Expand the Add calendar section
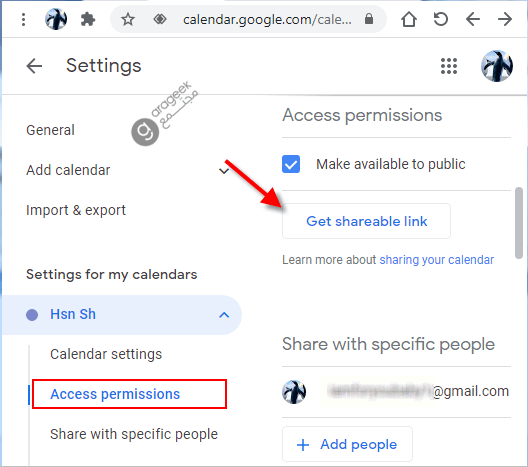Screen dimensions: 528x467 click(x=224, y=170)
